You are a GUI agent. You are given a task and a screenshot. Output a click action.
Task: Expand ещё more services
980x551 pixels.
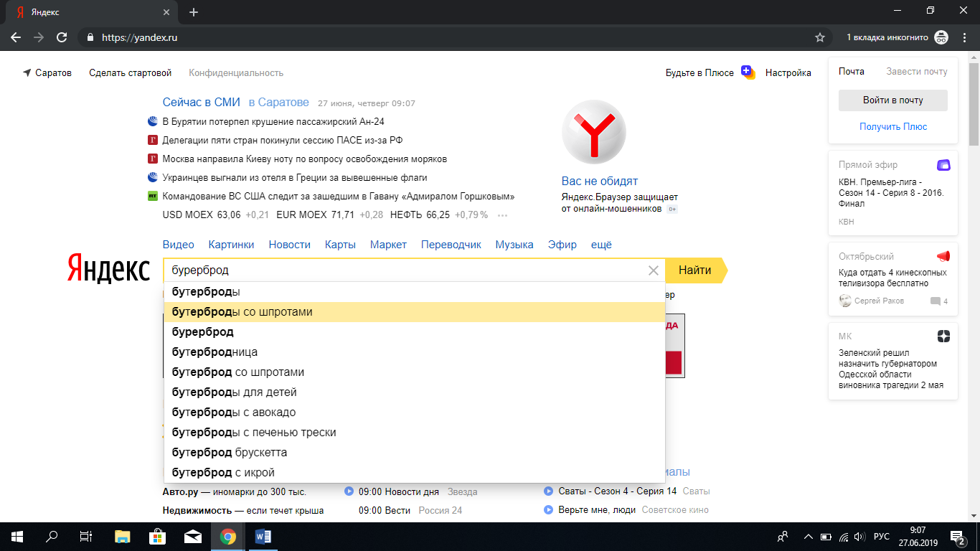(601, 245)
